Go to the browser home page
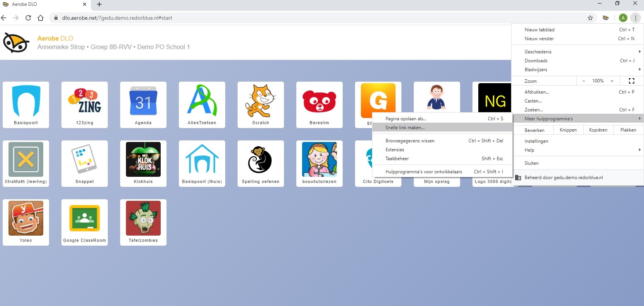The width and height of the screenshot is (644, 306). coord(41,18)
